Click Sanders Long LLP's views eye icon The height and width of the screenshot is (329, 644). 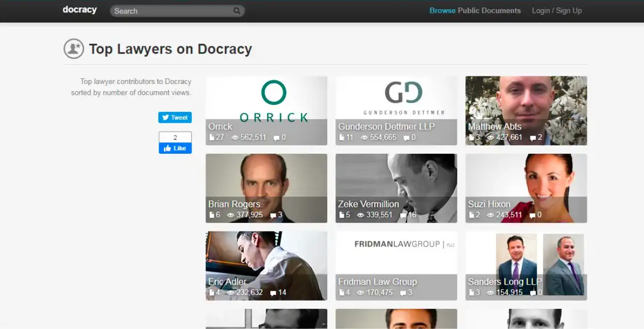[x=490, y=292]
